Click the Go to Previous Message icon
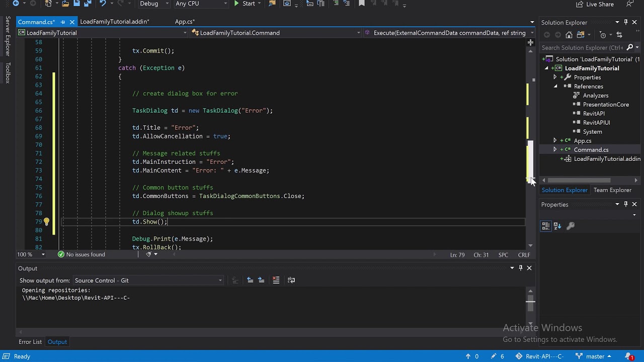The width and height of the screenshot is (644, 362). (250, 280)
